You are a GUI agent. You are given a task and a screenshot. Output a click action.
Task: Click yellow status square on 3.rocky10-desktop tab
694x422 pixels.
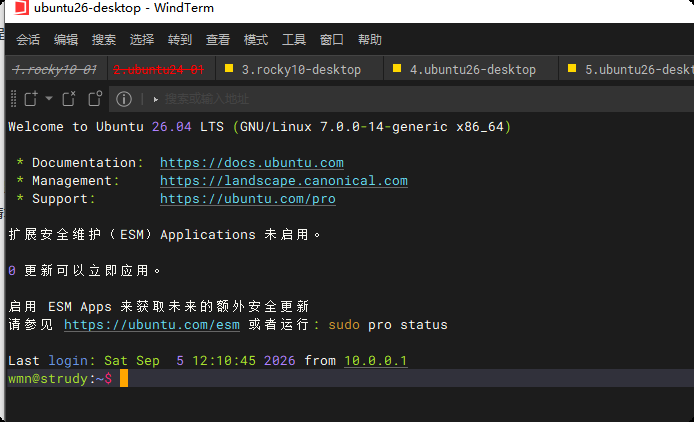(x=229, y=68)
